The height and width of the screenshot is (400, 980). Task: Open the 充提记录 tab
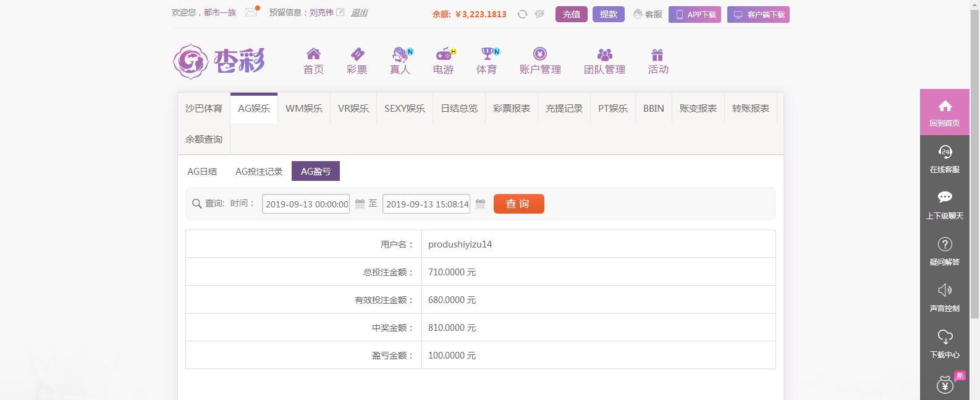point(564,108)
